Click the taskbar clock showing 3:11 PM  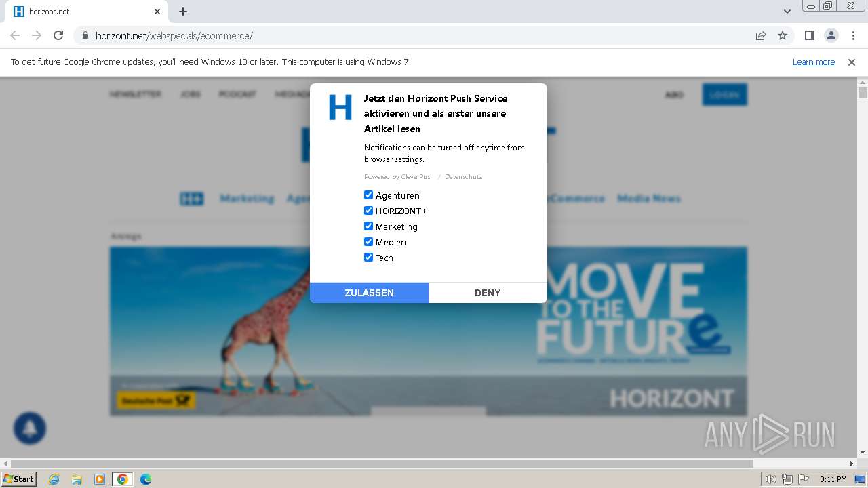point(833,479)
